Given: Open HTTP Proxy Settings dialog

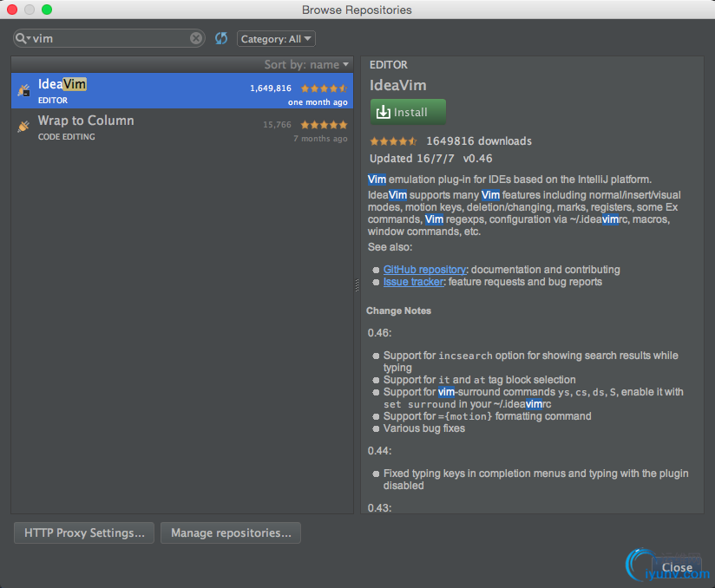Looking at the screenshot, I should (x=84, y=532).
